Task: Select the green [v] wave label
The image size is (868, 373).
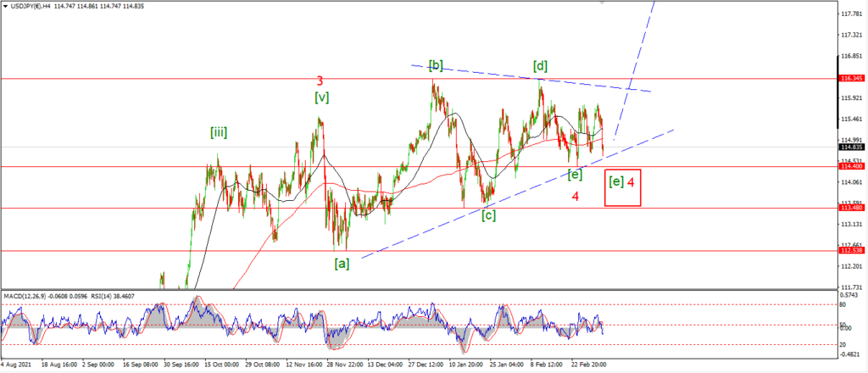Action: point(321,97)
